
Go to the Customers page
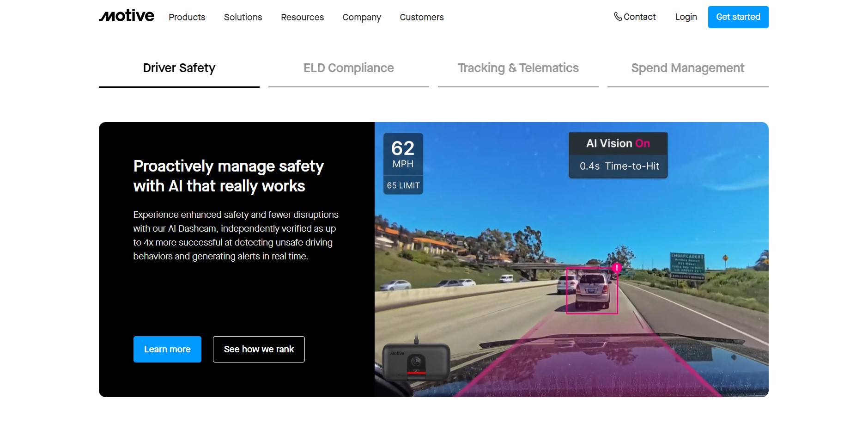(x=422, y=17)
